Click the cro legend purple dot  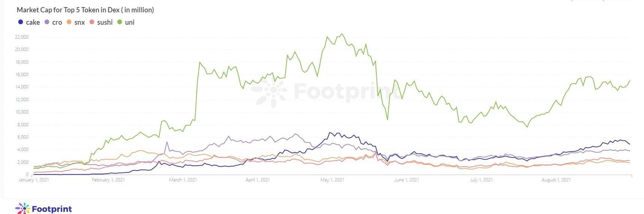(x=47, y=22)
